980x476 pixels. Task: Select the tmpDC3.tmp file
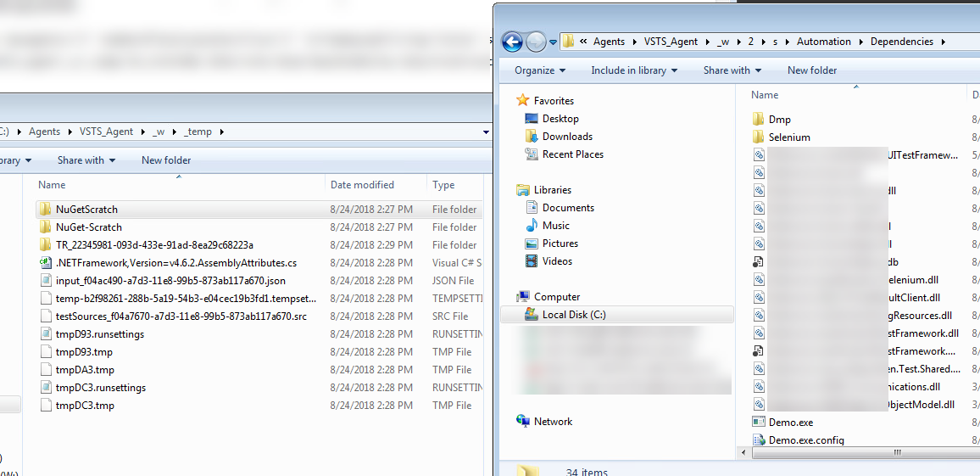pyautogui.click(x=85, y=406)
